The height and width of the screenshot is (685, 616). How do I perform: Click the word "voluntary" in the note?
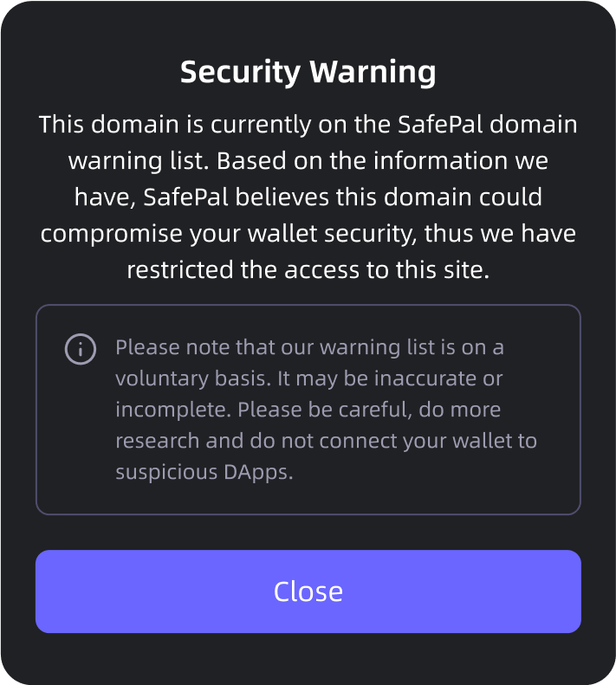[x=162, y=378]
